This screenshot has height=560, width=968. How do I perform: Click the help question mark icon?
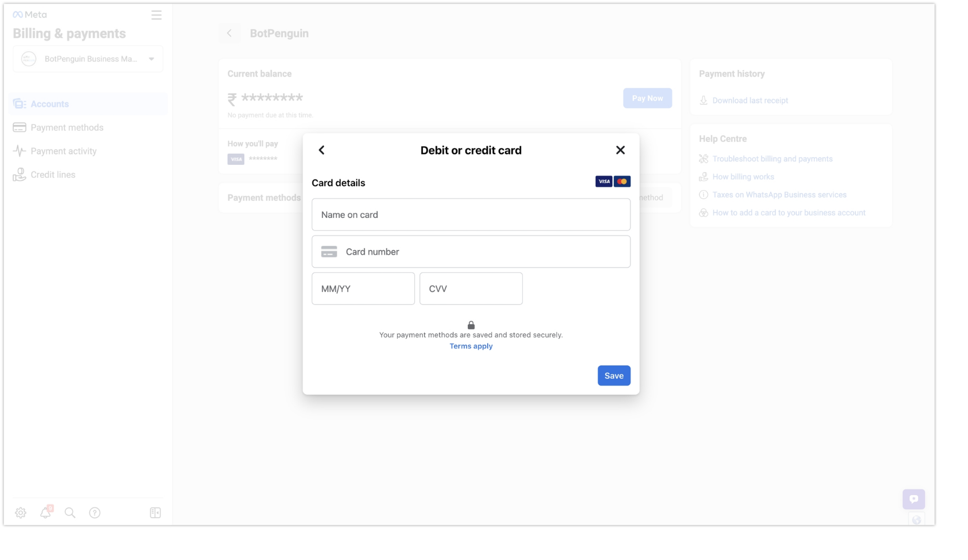click(95, 512)
